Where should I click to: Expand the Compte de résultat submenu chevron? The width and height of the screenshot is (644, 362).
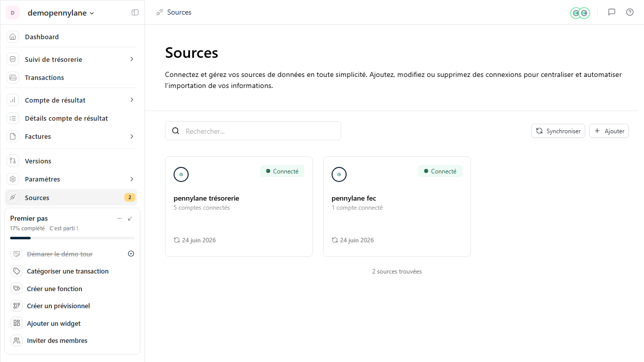click(132, 100)
